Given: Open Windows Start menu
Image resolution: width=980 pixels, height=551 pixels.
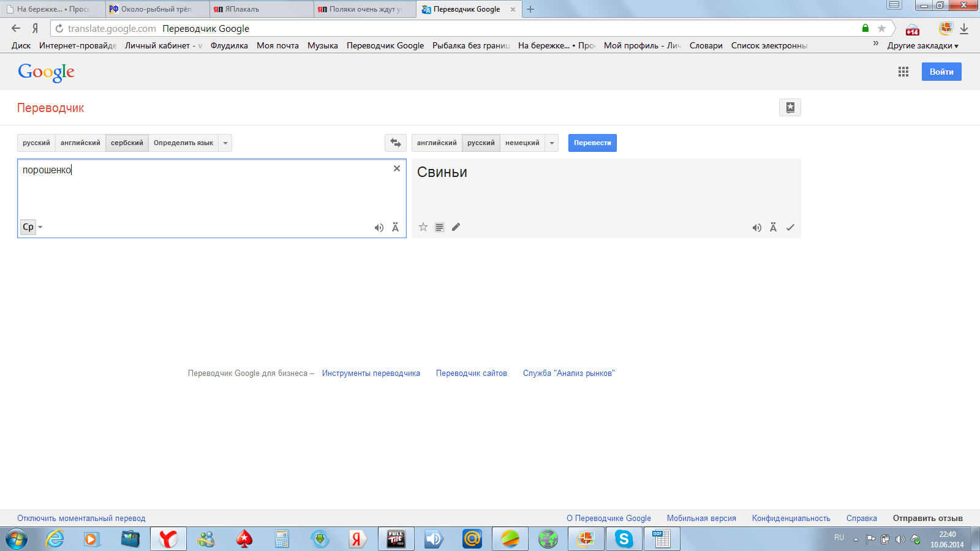Looking at the screenshot, I should pos(17,539).
